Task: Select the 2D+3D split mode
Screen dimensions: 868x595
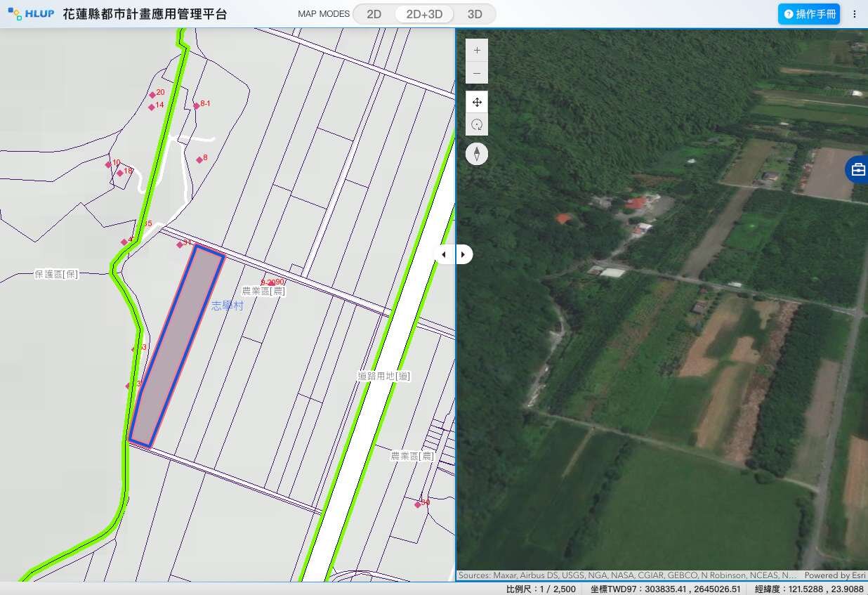Action: pyautogui.click(x=424, y=14)
